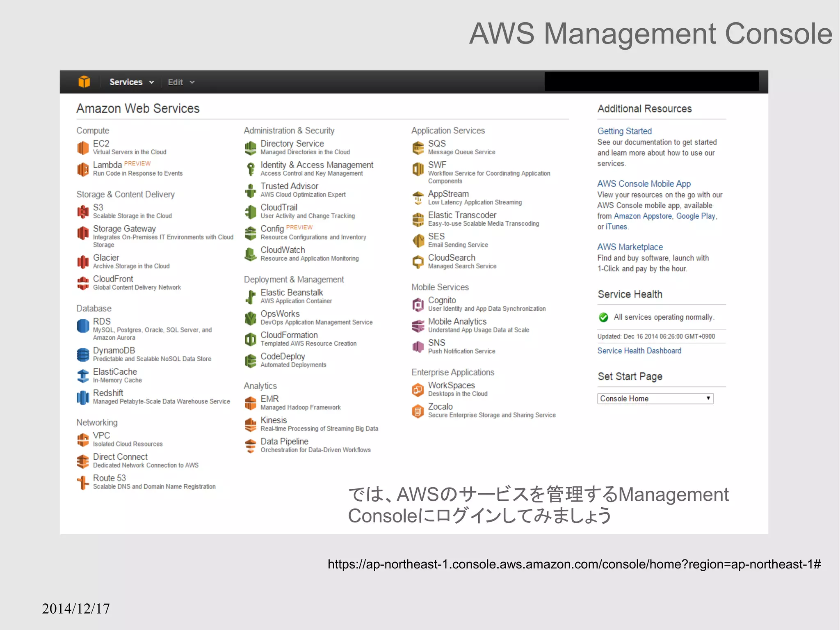Open the Config service link

(x=272, y=229)
